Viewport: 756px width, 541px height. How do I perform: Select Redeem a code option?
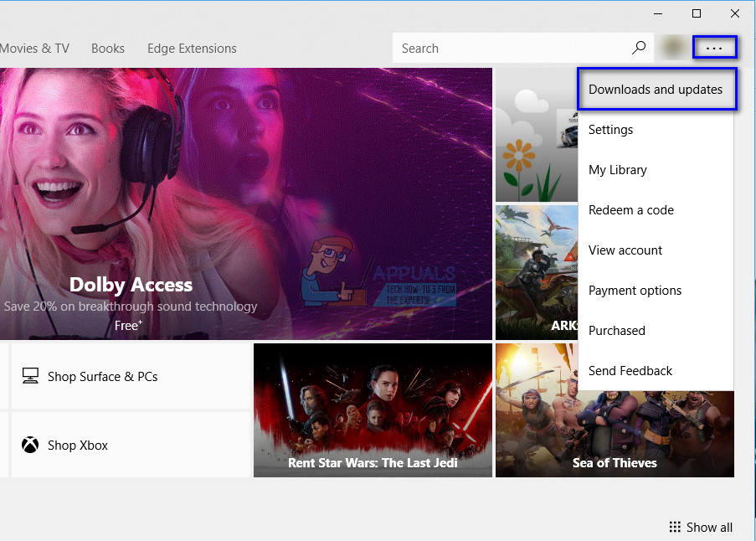[x=656, y=210]
